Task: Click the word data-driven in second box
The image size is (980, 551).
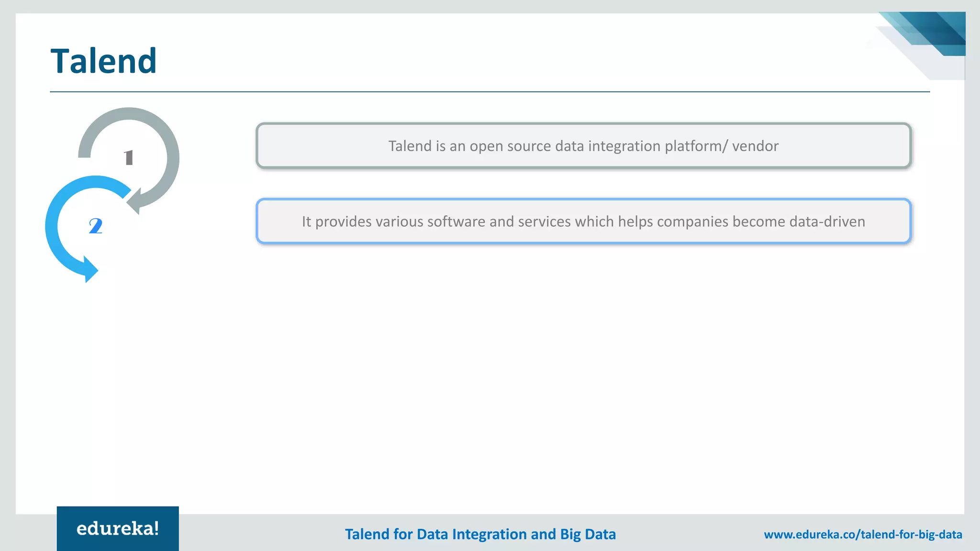Action: (827, 221)
